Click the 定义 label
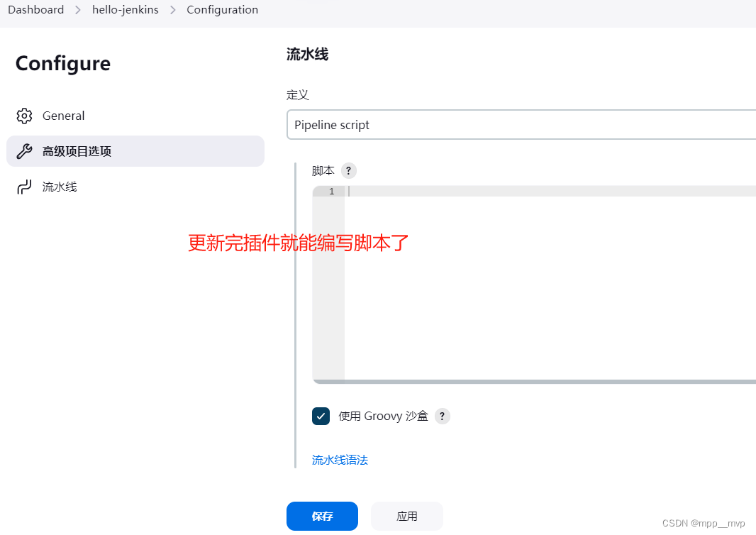 click(297, 95)
